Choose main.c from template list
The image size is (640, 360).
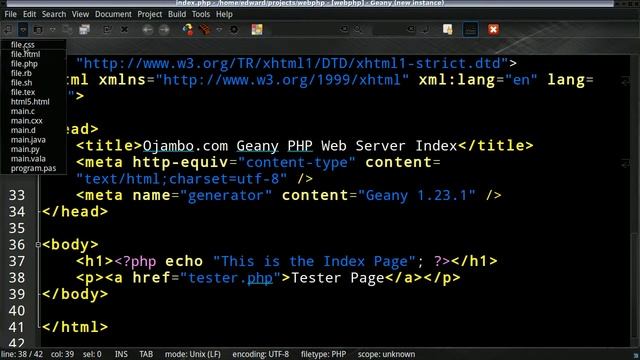pos(33,111)
